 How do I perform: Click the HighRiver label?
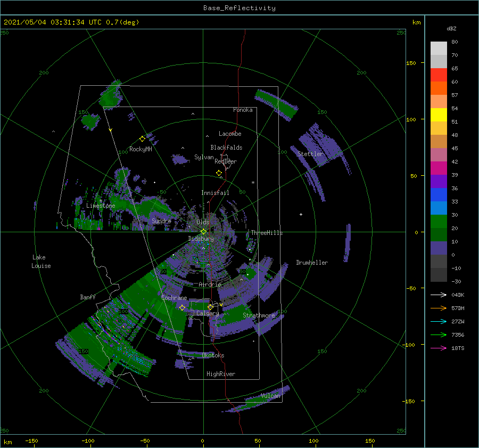pos(221,374)
